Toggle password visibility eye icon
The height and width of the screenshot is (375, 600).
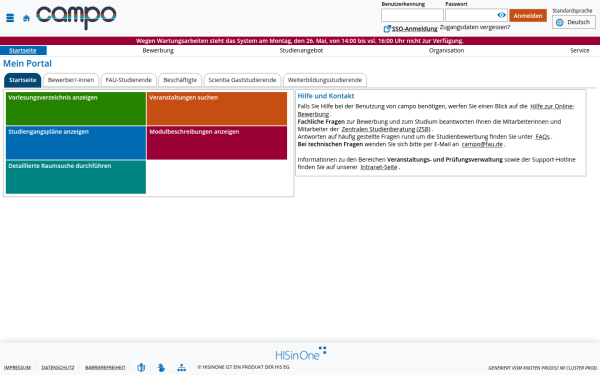pyautogui.click(x=501, y=15)
